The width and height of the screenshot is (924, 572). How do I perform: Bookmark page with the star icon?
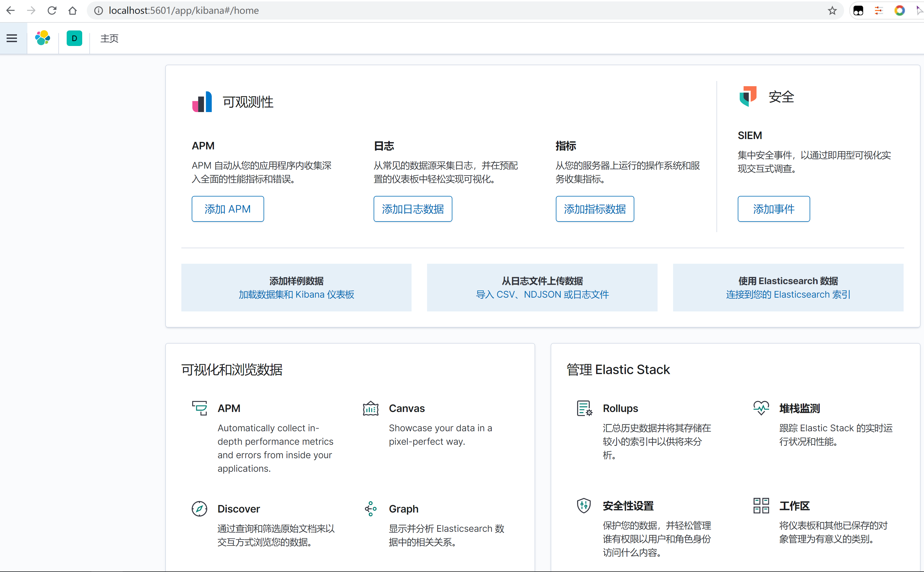pos(832,11)
